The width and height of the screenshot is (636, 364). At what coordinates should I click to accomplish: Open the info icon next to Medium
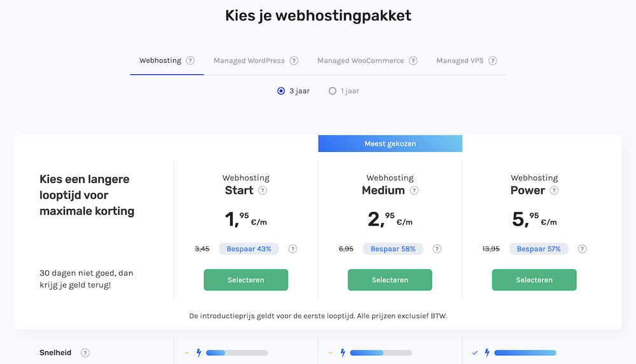click(x=414, y=191)
